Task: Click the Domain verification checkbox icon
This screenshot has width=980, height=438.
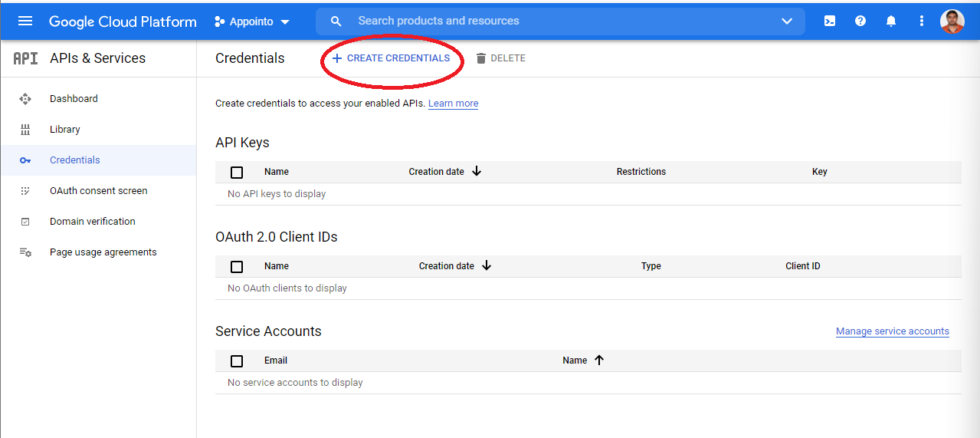Action: click(x=25, y=222)
